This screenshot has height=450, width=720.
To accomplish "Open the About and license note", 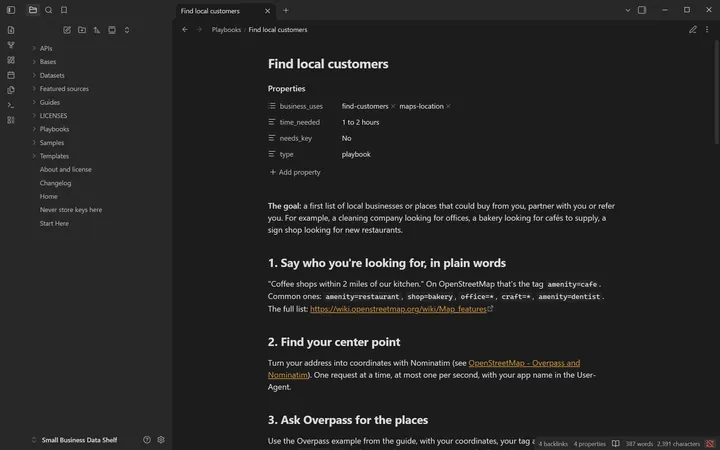I will [65, 169].
